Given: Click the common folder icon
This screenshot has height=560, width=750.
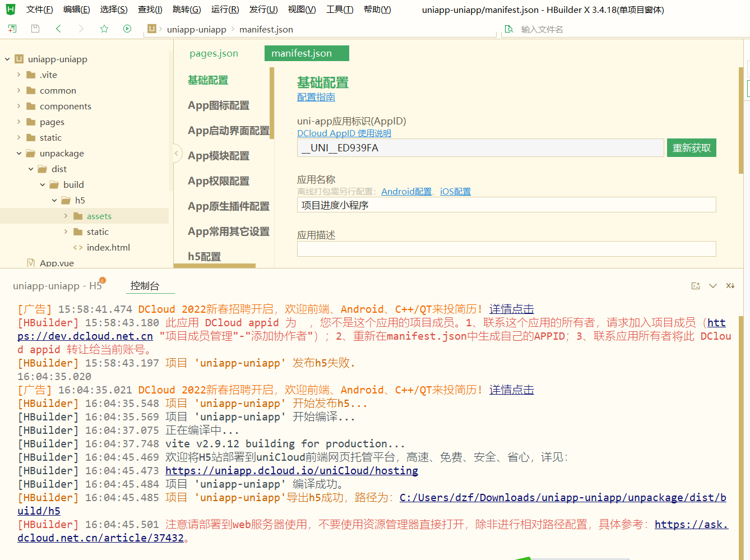Looking at the screenshot, I should tap(31, 90).
